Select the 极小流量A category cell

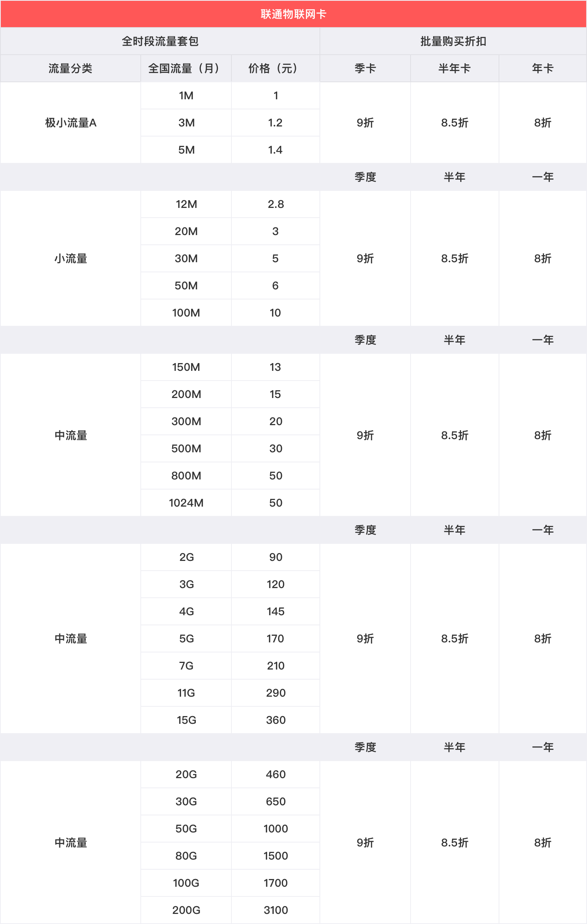point(71,123)
